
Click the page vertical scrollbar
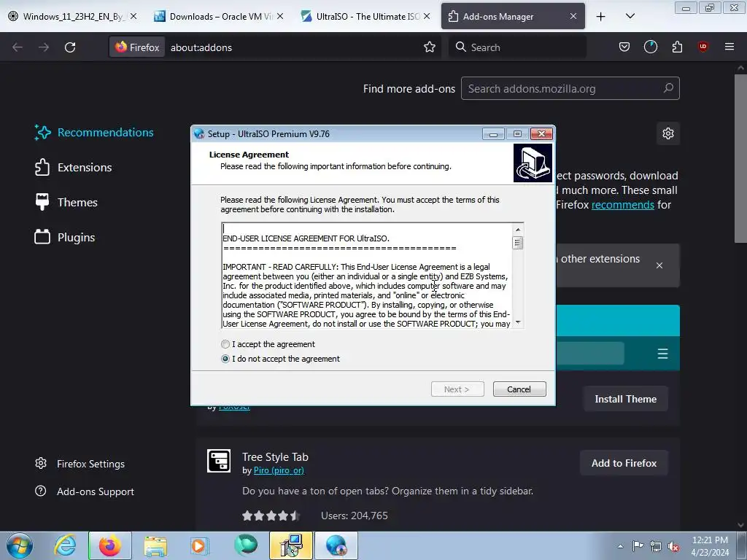coord(740,158)
